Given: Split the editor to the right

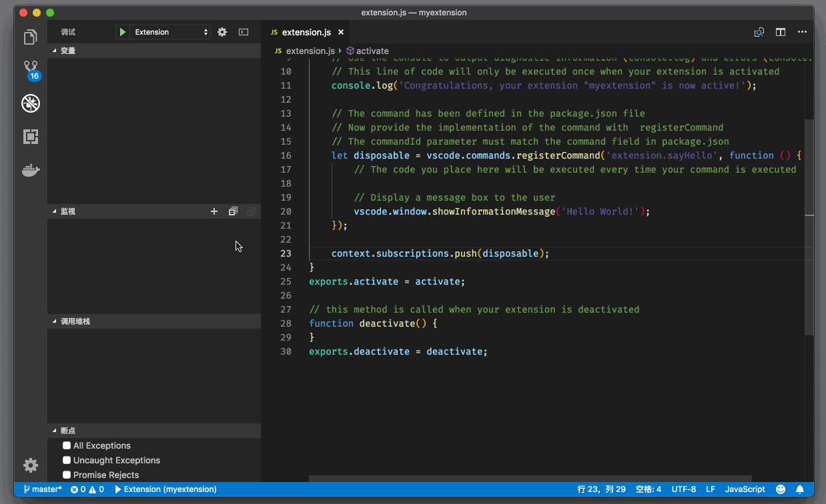Looking at the screenshot, I should [x=780, y=32].
